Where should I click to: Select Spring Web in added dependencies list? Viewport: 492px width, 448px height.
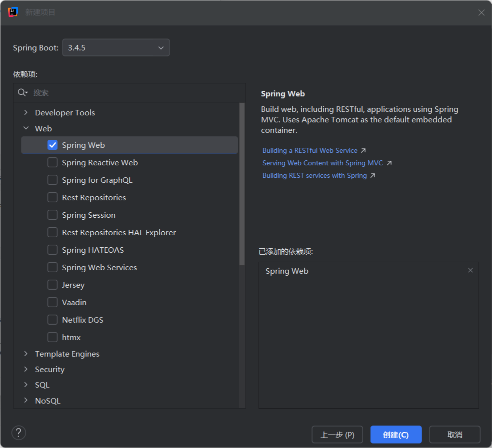pyautogui.click(x=287, y=271)
